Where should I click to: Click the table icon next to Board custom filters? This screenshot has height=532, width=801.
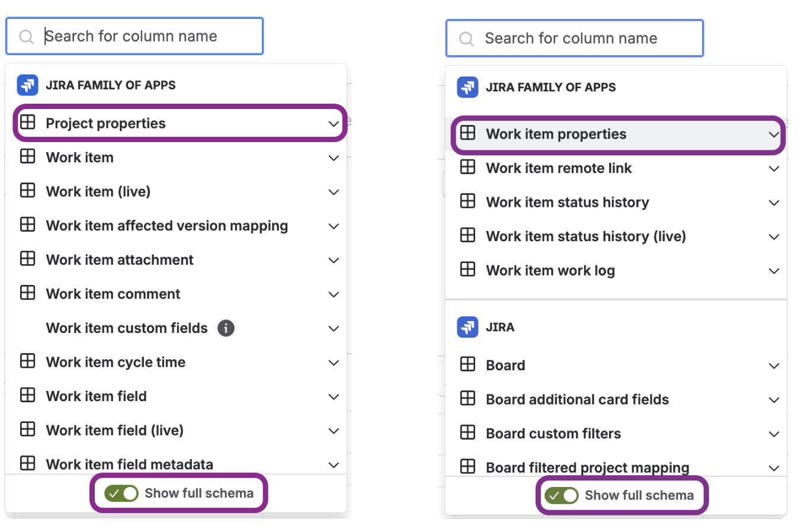pos(468,433)
